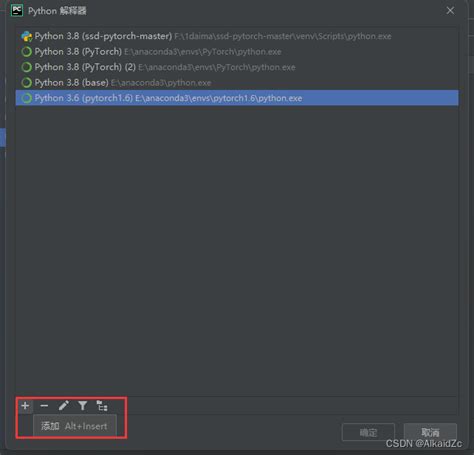Select Python 3.6 (pytorch1.6) highlighted entry
The height and width of the screenshot is (455, 474).
(237, 98)
